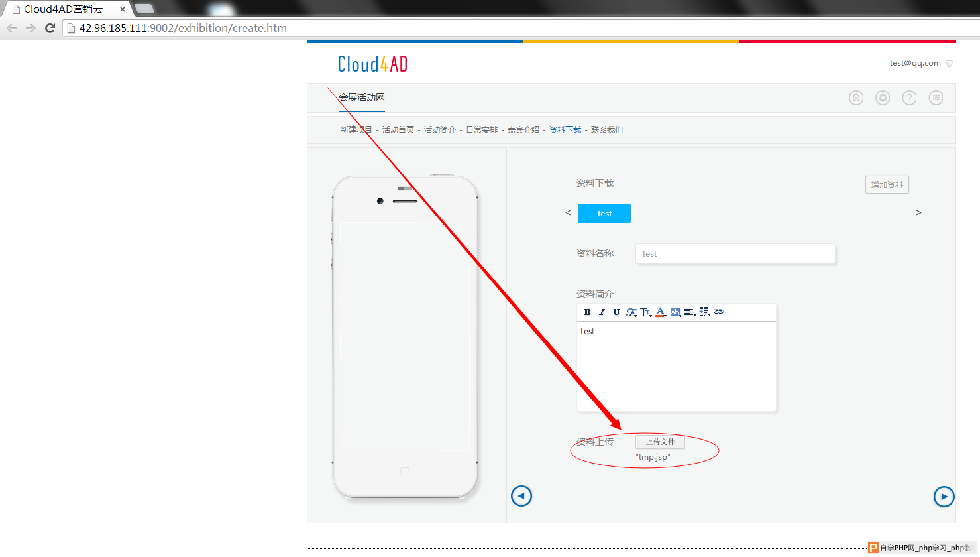Click the home icon in header
The image size is (980, 557).
point(856,97)
